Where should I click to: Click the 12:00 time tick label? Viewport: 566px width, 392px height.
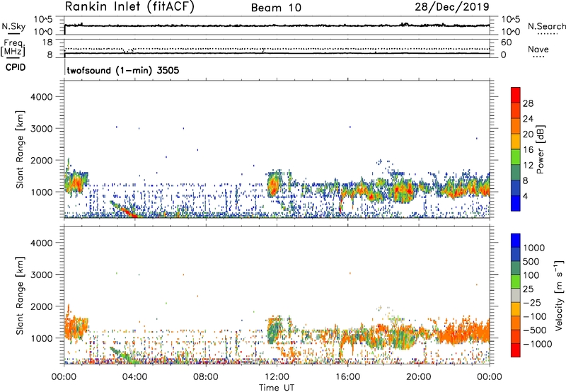[277, 377]
